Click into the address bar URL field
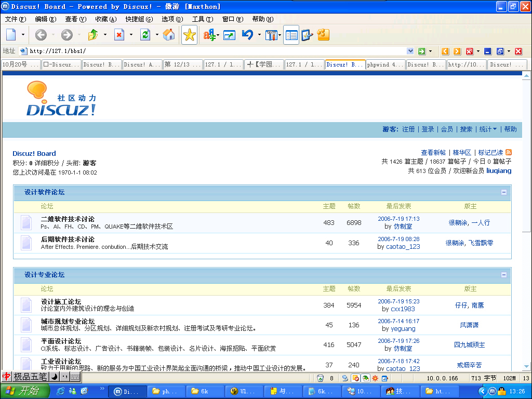The width and height of the screenshot is (532, 399). click(217, 51)
